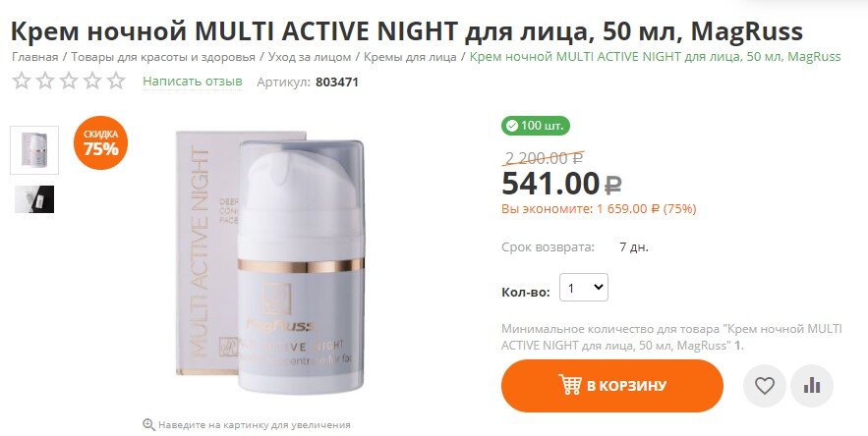Open the Написать отзыв link
This screenshot has height=436, width=868.
[x=193, y=82]
